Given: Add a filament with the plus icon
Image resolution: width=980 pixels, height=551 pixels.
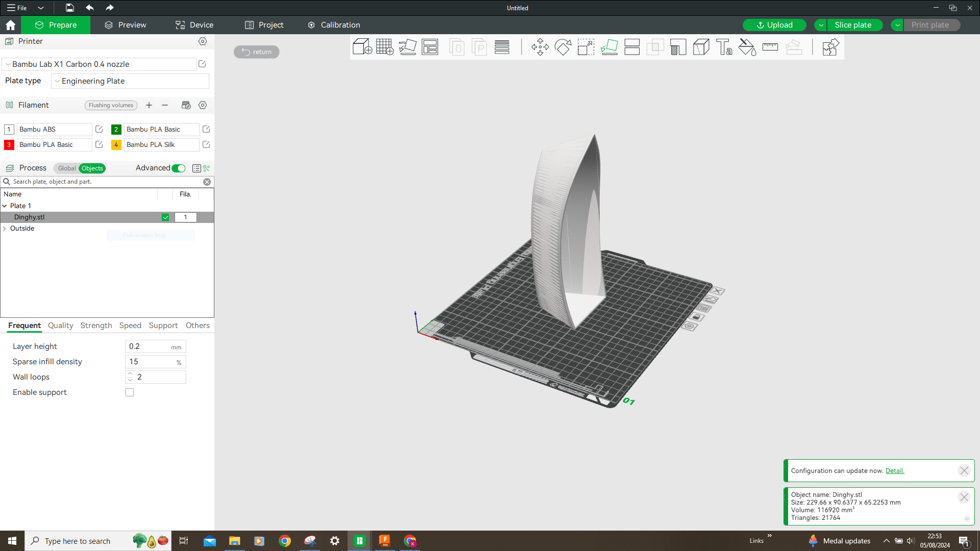Looking at the screenshot, I should [149, 105].
